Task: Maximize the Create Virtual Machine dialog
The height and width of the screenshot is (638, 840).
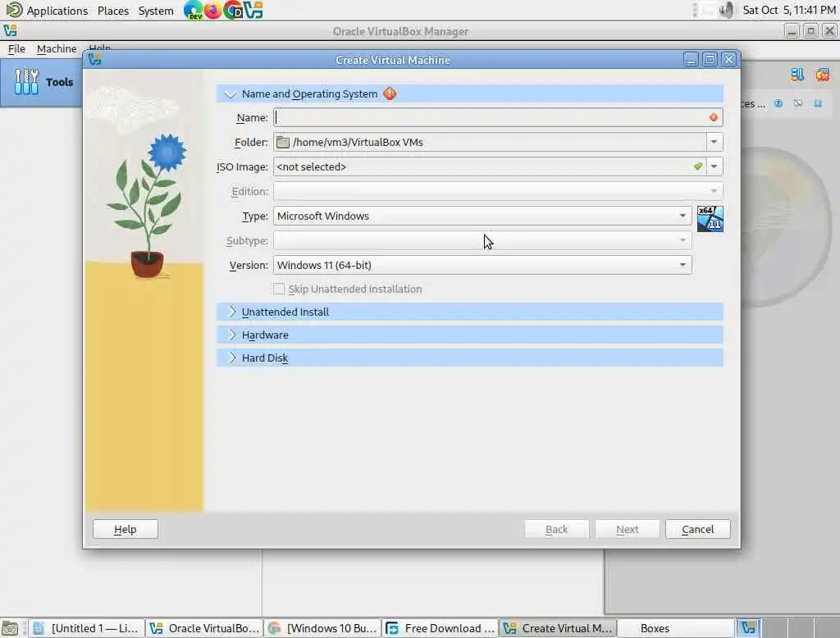Action: click(710, 60)
